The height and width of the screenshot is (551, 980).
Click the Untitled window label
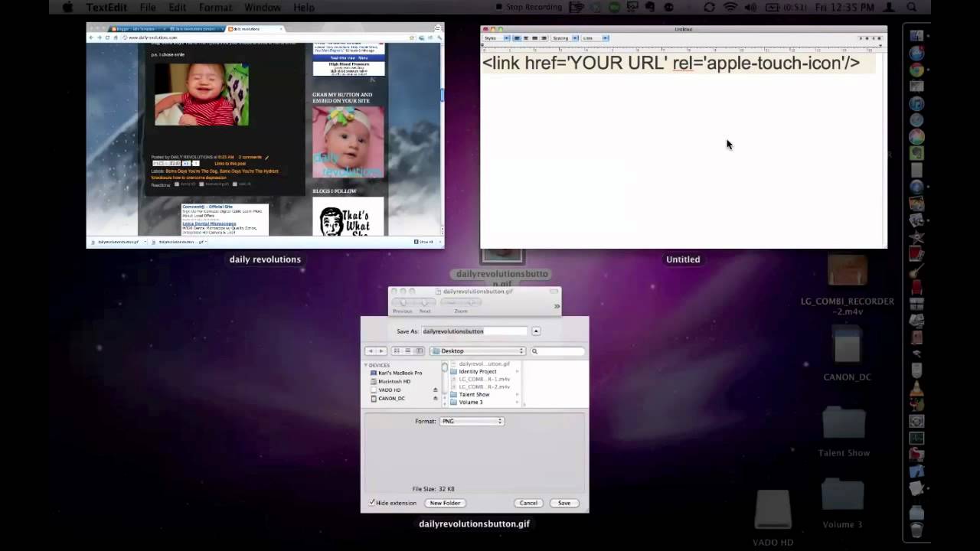[x=683, y=259]
